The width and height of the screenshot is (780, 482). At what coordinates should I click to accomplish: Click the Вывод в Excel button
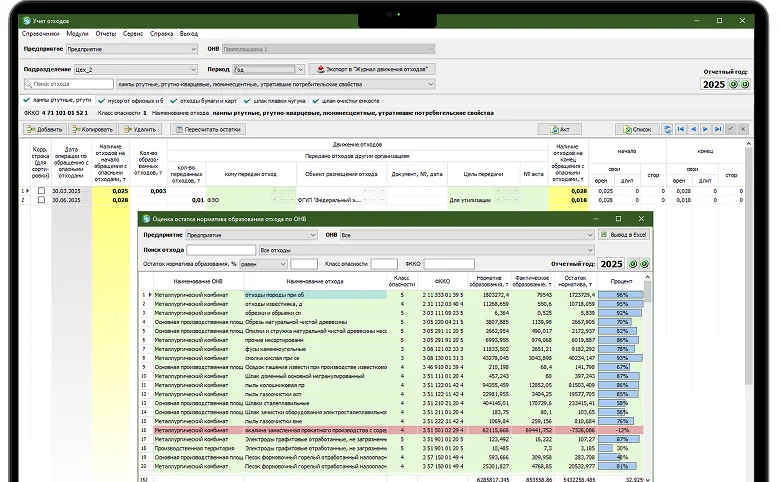pyautogui.click(x=624, y=234)
